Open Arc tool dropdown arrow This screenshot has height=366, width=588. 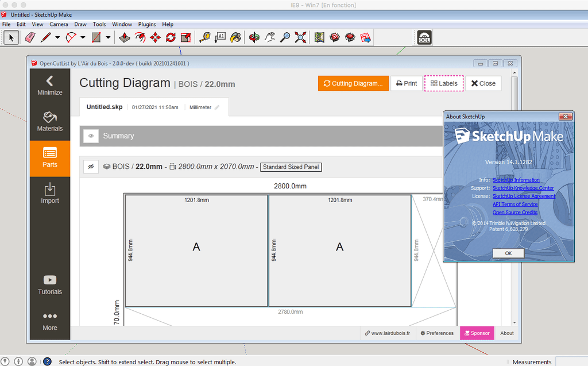pos(83,37)
